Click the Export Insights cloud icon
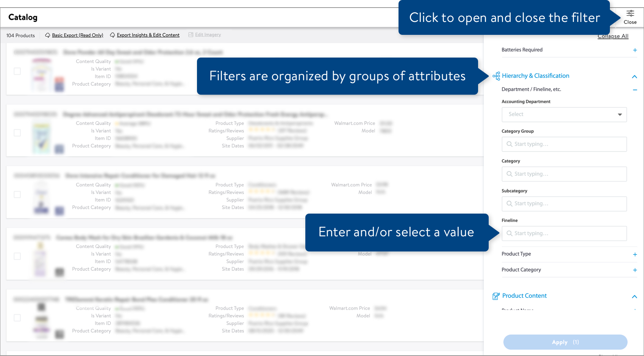Viewport: 644px width, 356px height. (113, 35)
